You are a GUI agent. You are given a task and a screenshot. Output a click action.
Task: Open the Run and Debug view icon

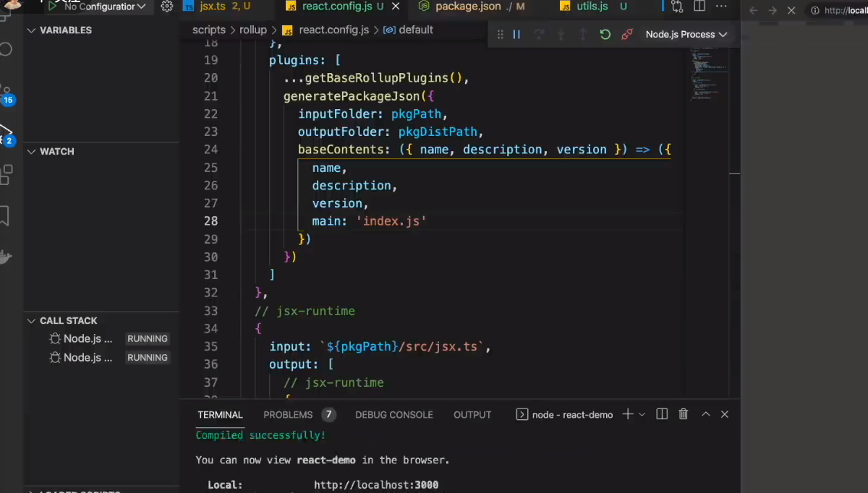pos(6,134)
